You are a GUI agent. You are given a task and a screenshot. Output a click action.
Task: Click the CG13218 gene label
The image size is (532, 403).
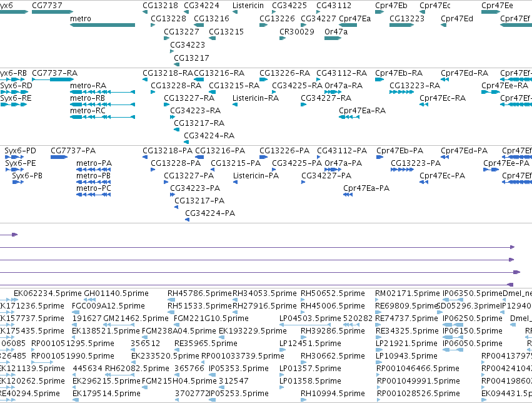point(160,6)
